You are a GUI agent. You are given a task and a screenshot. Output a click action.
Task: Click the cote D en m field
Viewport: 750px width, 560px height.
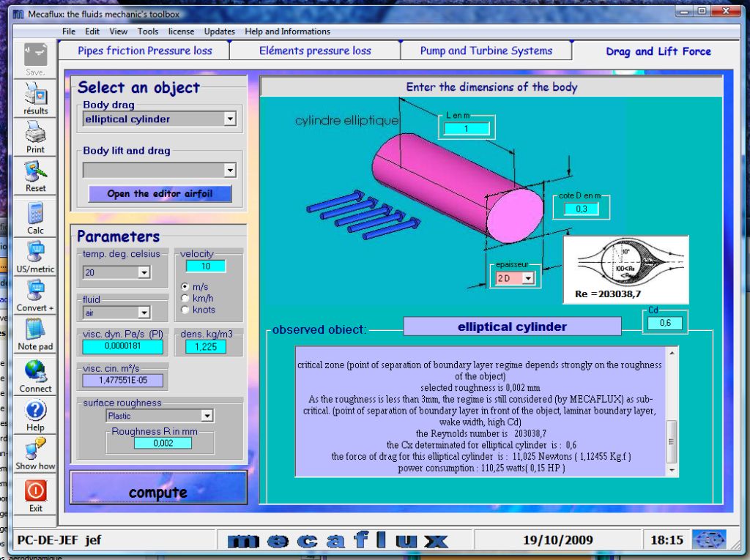(x=581, y=209)
